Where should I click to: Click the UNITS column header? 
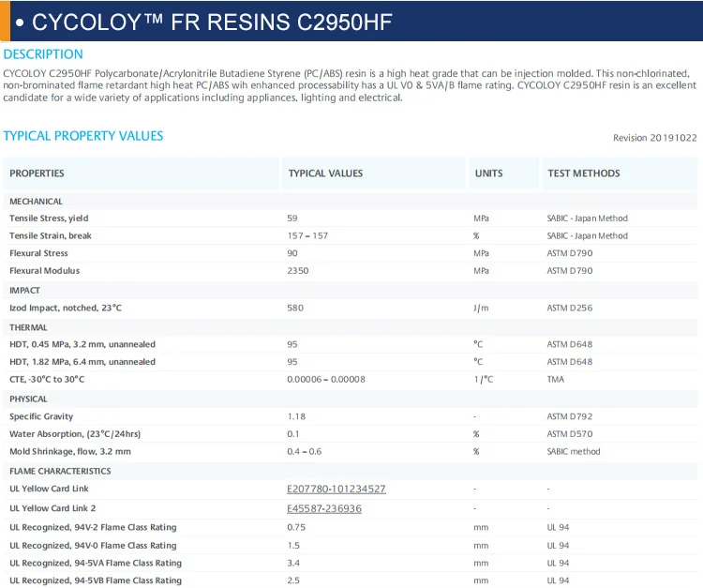pyautogui.click(x=488, y=173)
